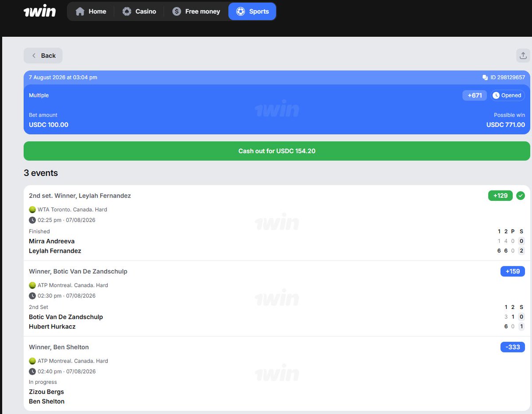Click the soccer ball Sports icon
Viewport: 532px width, 414px height.
(x=240, y=12)
